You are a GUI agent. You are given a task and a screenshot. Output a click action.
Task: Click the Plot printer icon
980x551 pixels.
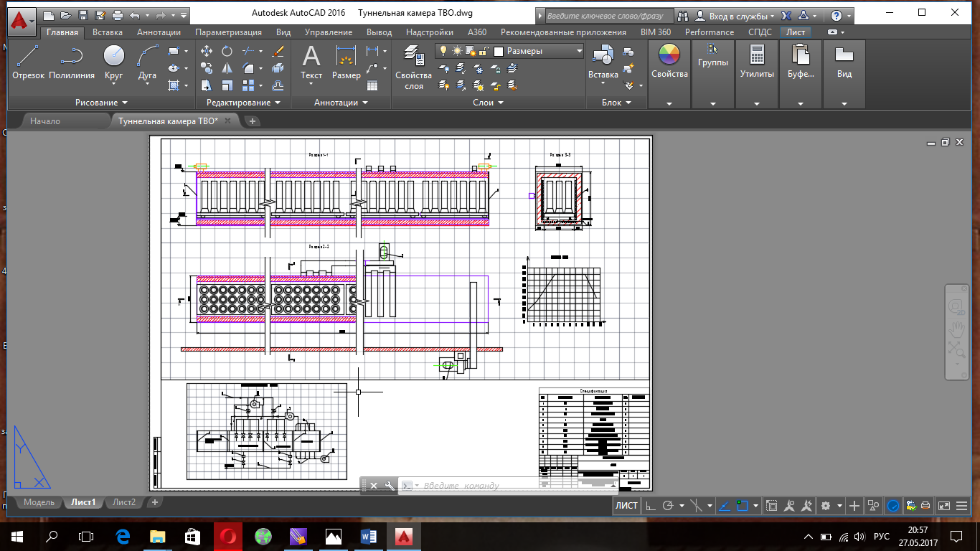coord(118,15)
